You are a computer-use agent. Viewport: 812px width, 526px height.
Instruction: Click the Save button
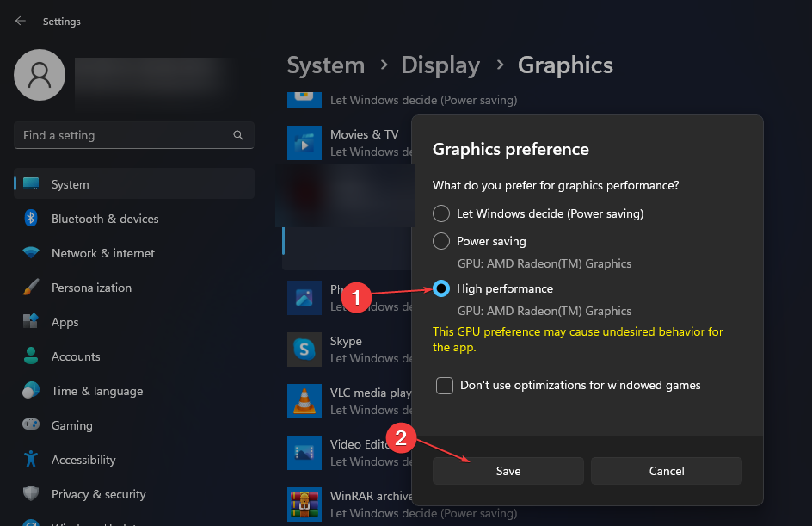coord(507,471)
